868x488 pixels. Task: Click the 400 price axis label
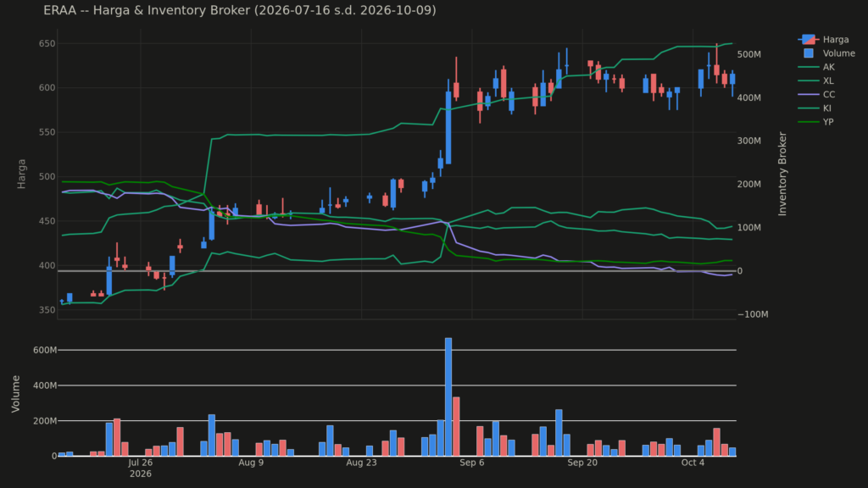[47, 265]
